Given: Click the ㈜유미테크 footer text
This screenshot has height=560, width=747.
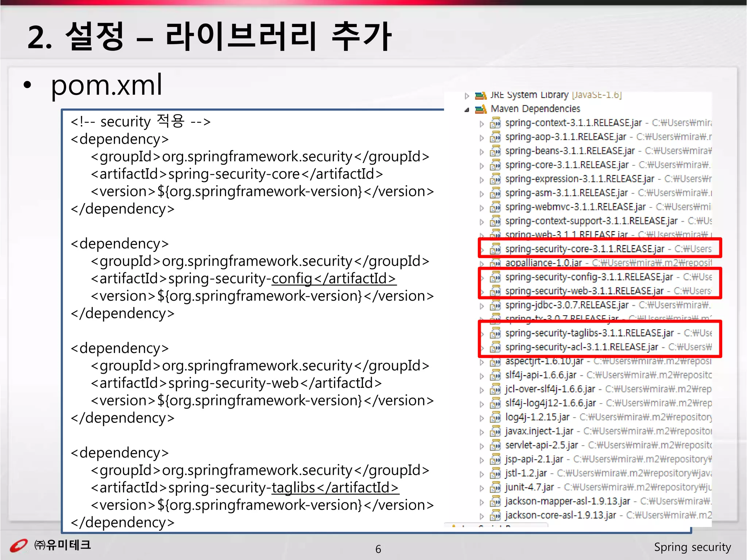Looking at the screenshot, I should [62, 545].
